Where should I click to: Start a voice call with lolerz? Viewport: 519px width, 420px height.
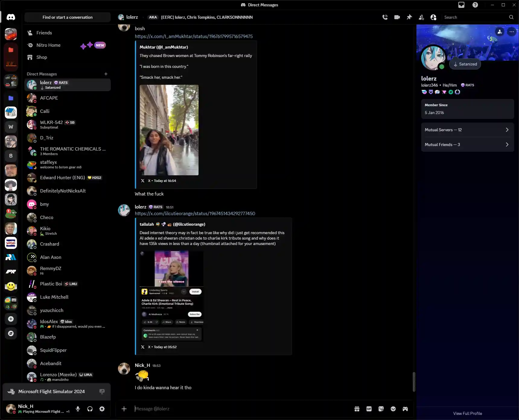point(385,17)
